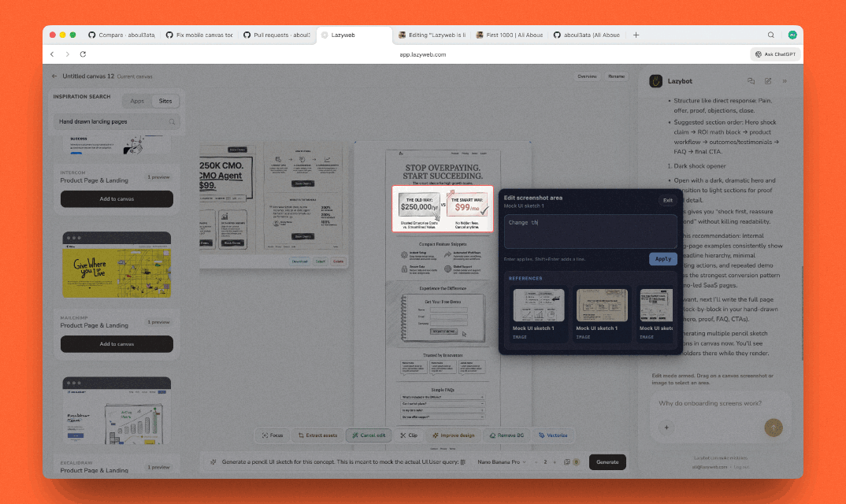Click the Lazybot hand logo

tap(655, 81)
